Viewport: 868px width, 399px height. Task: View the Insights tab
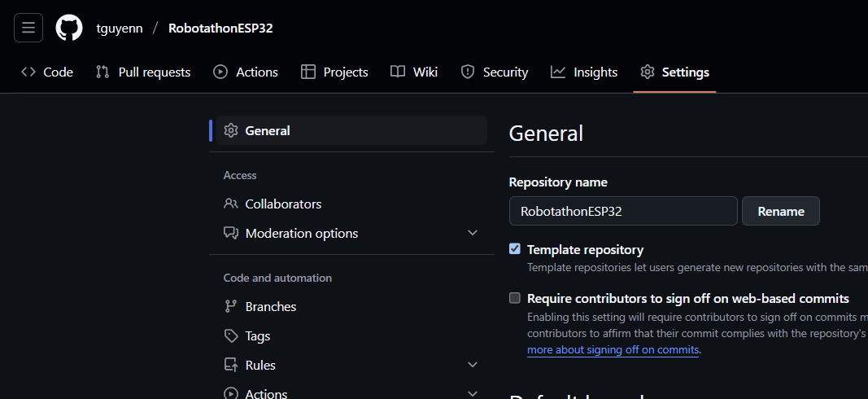(x=584, y=72)
